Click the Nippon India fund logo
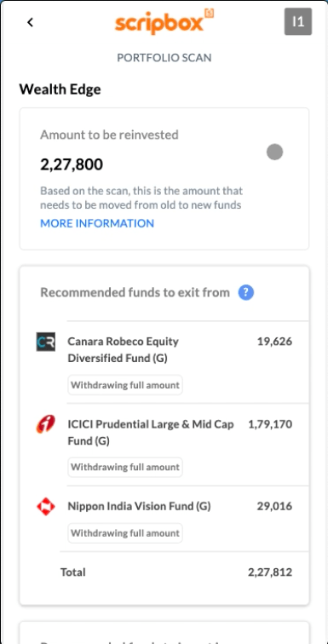Viewport: 328px width, 644px height. click(45, 506)
